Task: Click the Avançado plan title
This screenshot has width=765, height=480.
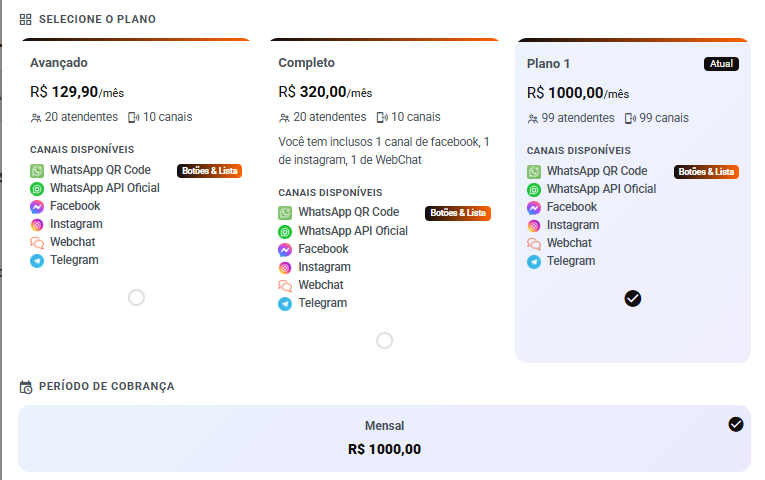Action: pos(59,63)
